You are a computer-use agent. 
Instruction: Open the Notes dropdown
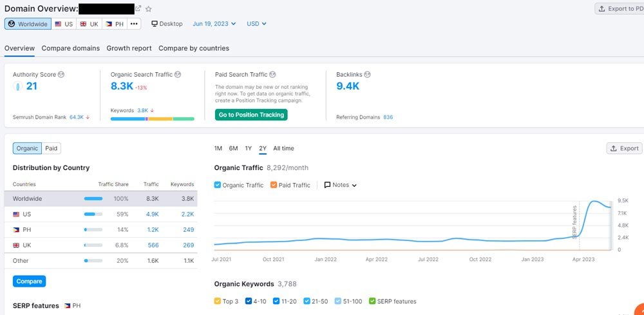[340, 185]
